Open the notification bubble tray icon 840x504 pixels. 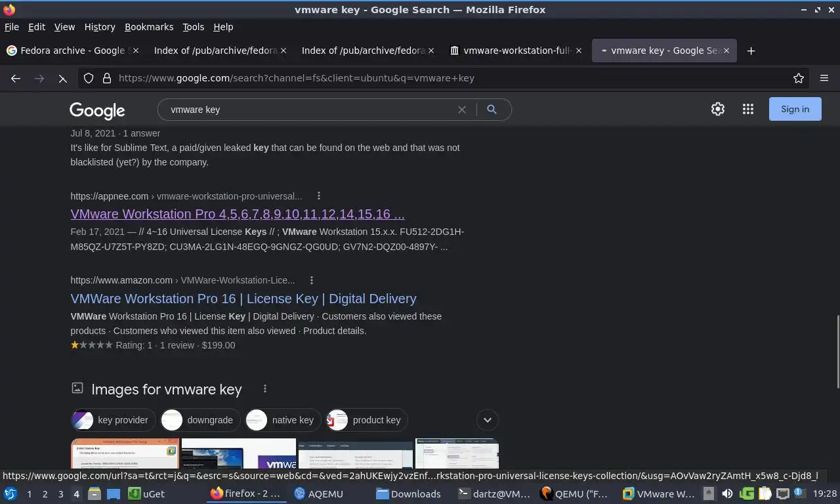point(801,493)
